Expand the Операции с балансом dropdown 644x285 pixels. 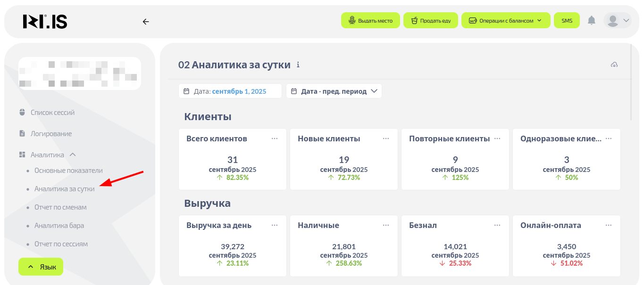tap(505, 20)
